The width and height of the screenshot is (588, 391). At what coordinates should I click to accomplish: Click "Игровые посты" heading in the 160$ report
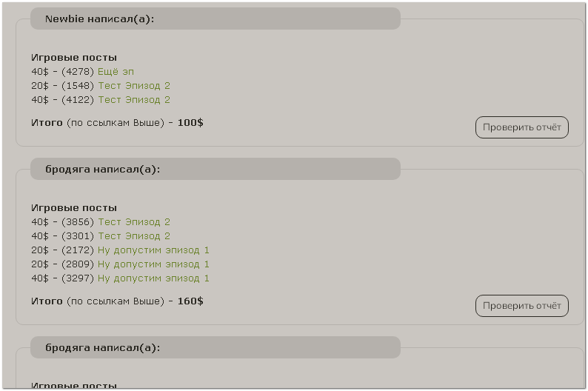point(74,208)
